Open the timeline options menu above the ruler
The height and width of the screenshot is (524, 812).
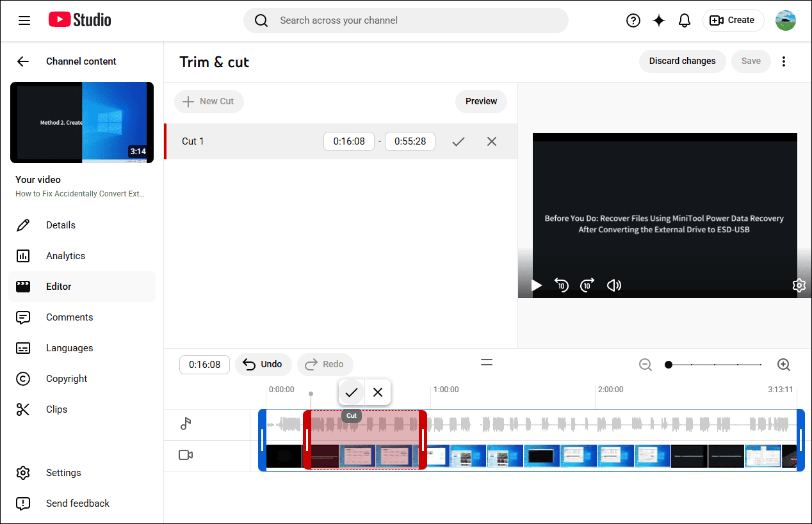(x=487, y=362)
